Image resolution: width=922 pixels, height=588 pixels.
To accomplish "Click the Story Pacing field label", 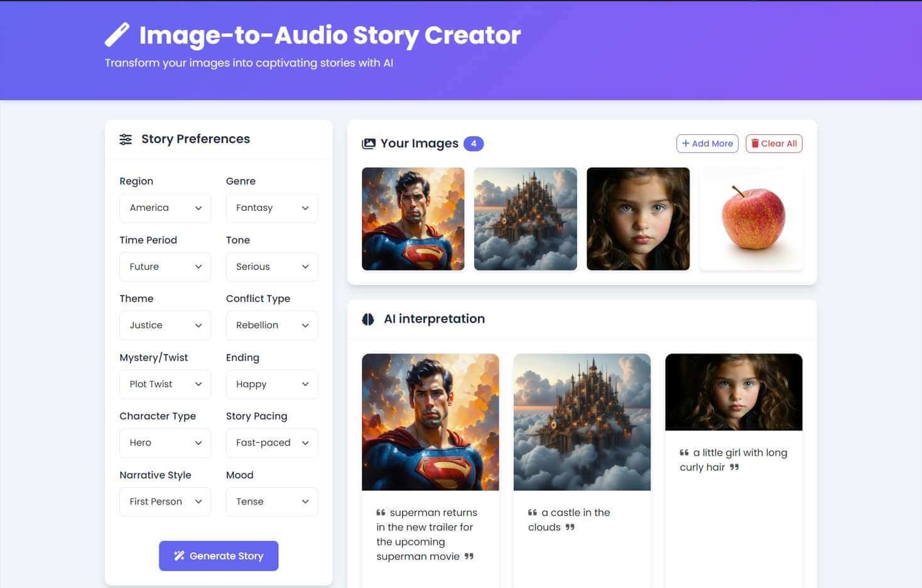I will click(256, 416).
